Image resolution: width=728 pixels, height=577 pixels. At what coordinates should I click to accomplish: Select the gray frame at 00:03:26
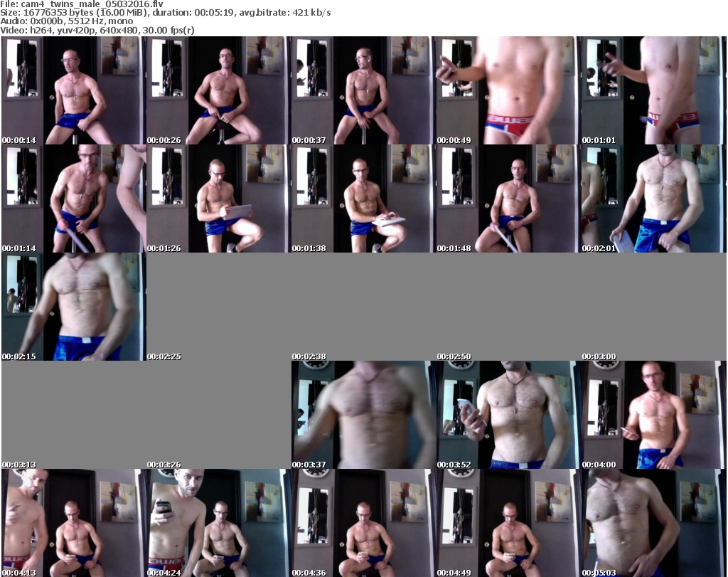point(219,415)
